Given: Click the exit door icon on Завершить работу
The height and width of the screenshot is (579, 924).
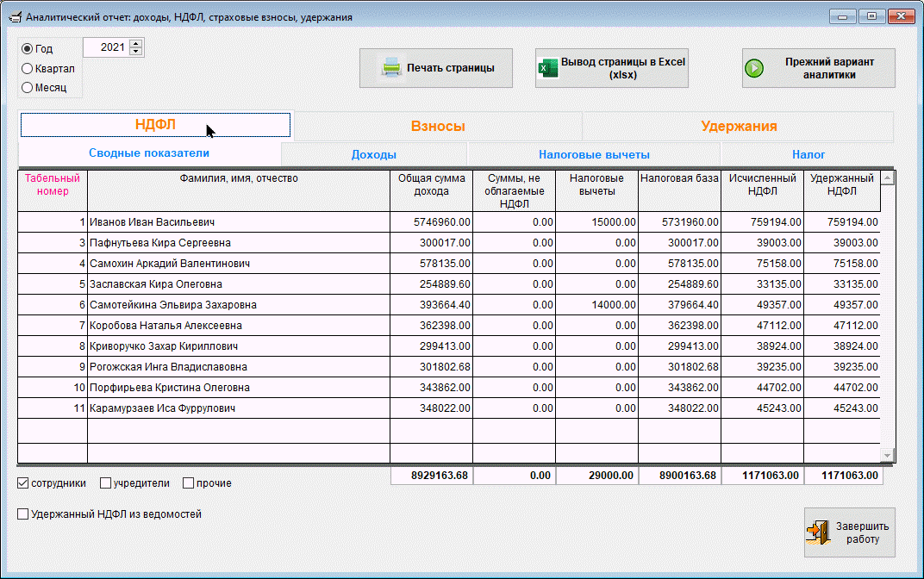Looking at the screenshot, I should click(817, 532).
